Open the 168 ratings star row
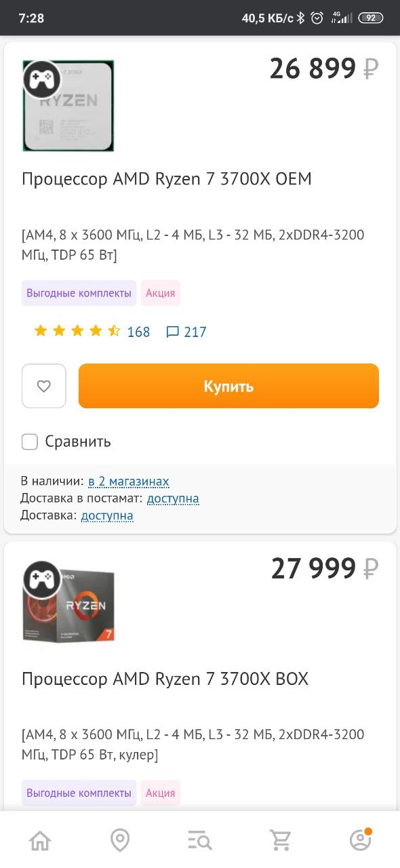The height and width of the screenshot is (868, 400). click(x=92, y=332)
